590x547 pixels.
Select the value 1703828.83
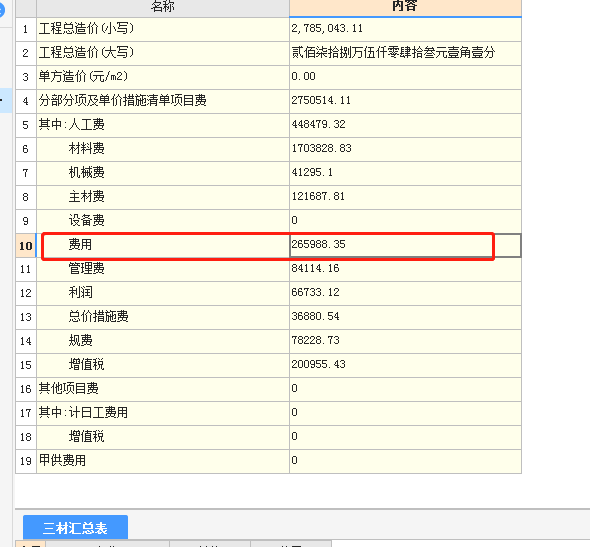click(405, 149)
